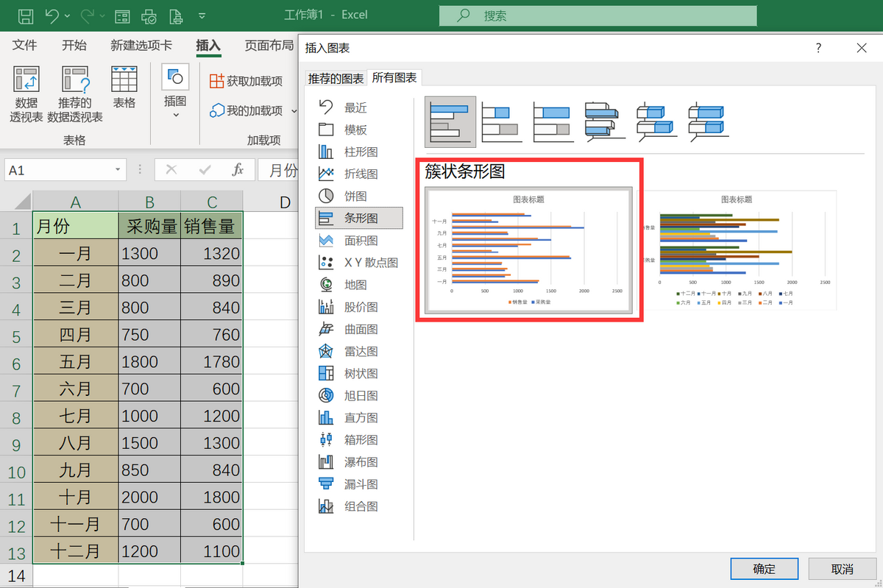This screenshot has height=588, width=883.
Task: Switch to the Page Layout (页面布局) tab
Action: [269, 46]
